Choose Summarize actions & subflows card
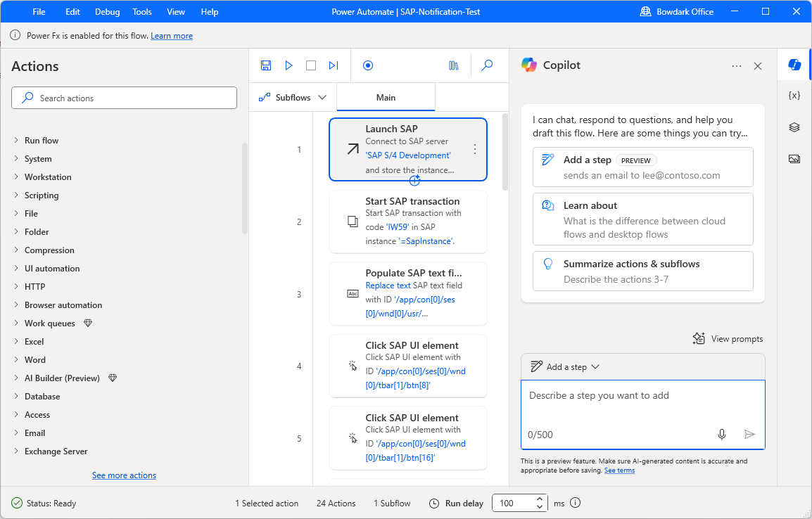This screenshot has height=519, width=812. point(642,271)
